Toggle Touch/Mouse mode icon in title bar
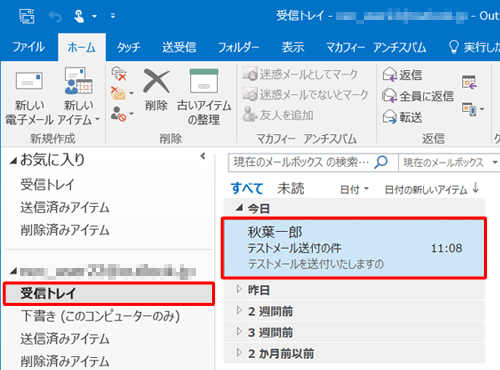This screenshot has height=370, width=500. pos(79,16)
